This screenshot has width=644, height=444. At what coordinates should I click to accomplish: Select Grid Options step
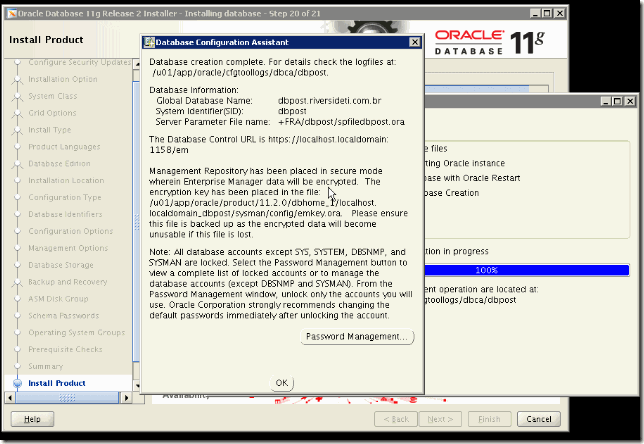[52, 113]
